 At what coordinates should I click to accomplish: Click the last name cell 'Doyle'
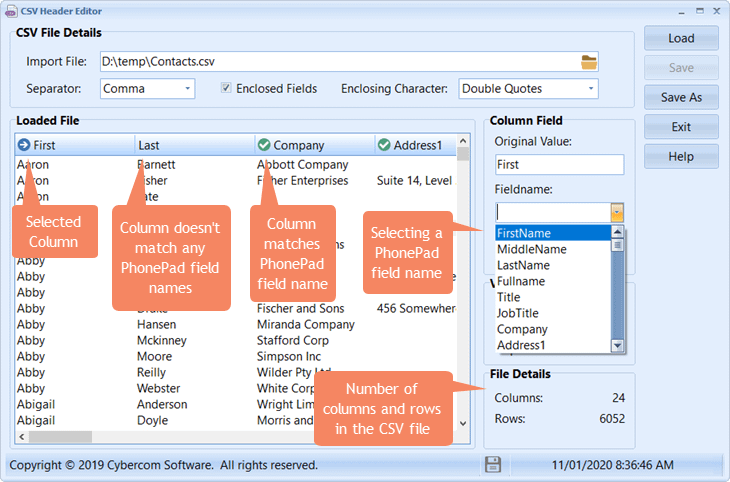[152, 420]
